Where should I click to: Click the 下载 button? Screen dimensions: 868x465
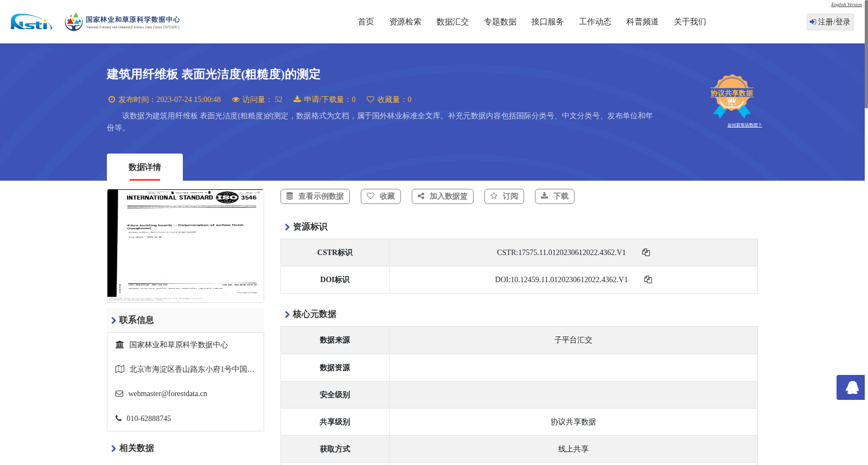pyautogui.click(x=554, y=196)
